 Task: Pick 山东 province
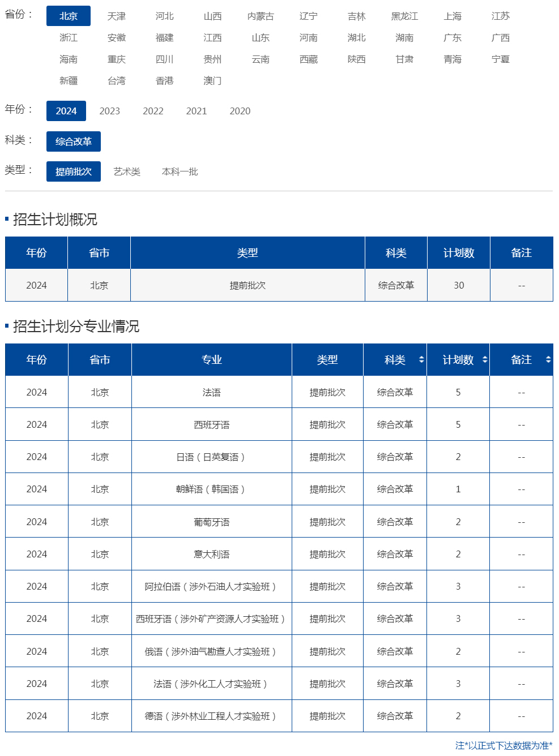tap(261, 37)
